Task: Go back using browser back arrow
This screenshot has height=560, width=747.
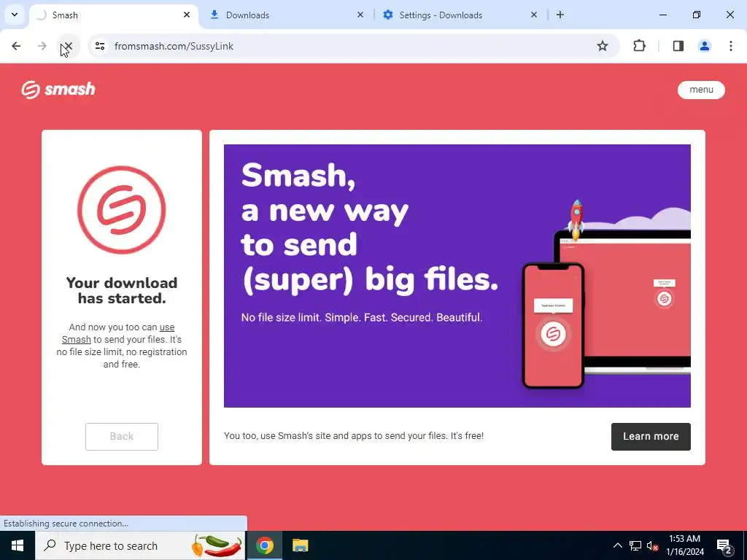Action: pos(16,46)
